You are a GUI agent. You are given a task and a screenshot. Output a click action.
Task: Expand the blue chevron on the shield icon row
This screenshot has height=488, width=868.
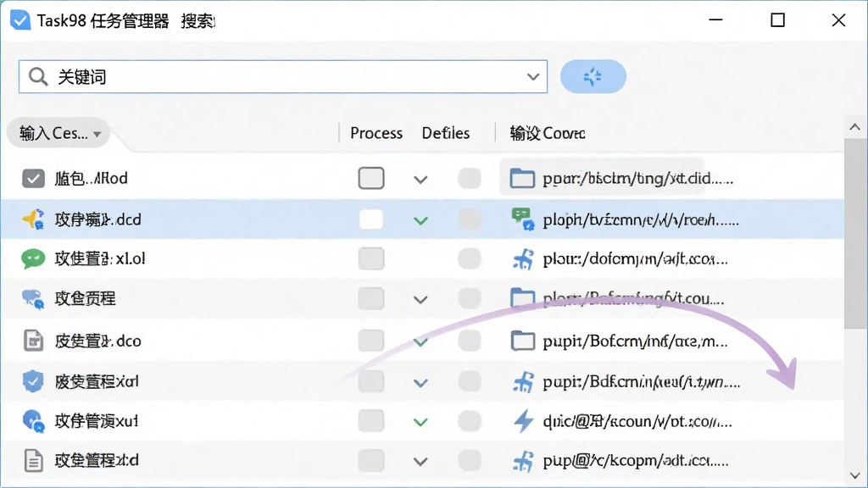coord(420,383)
